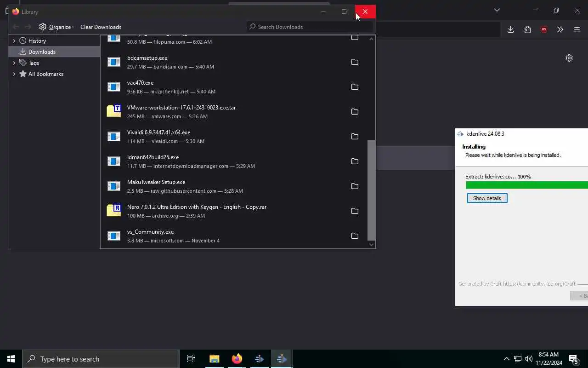
Task: Click the VMware tar archive icon
Action: point(114,111)
